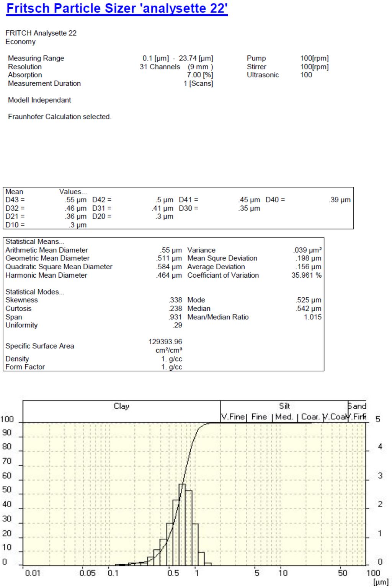Image resolution: width=392 pixels, height=588 pixels.
Task: Select the 'Arithmetic Mean Diameter' label
Action: pos(47,250)
